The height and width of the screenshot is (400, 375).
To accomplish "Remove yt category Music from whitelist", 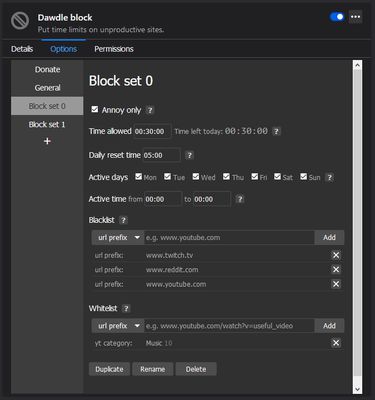I will 336,343.
